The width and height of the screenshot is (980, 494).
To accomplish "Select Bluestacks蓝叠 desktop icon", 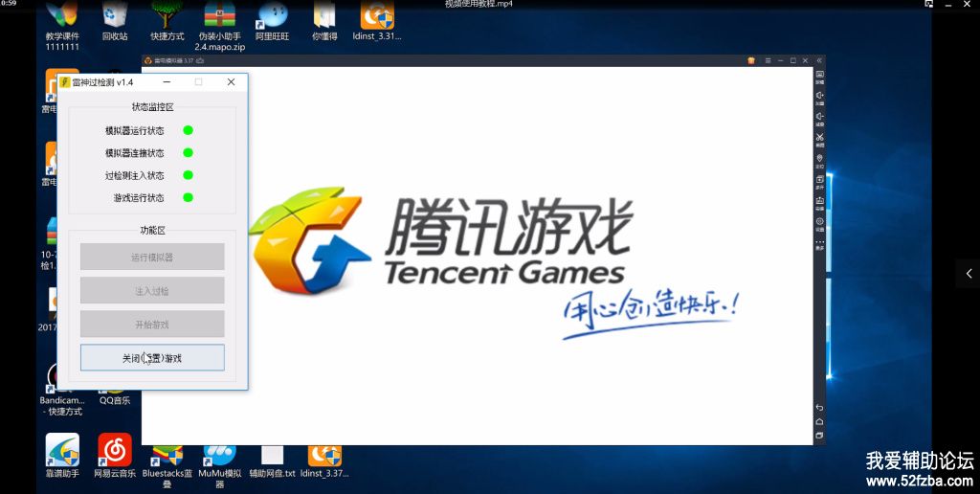I will (167, 466).
